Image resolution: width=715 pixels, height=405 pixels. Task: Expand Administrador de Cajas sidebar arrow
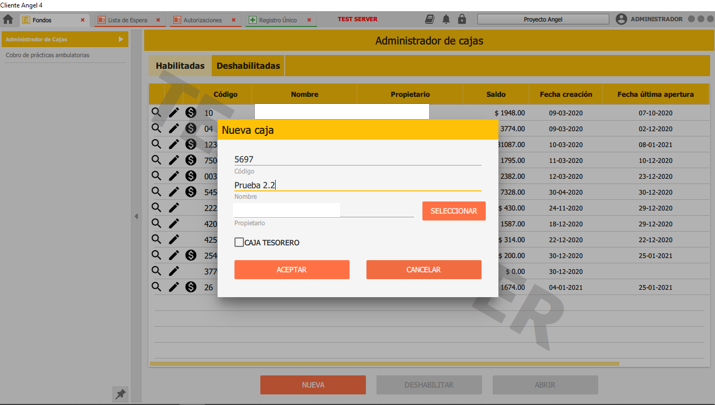point(121,40)
